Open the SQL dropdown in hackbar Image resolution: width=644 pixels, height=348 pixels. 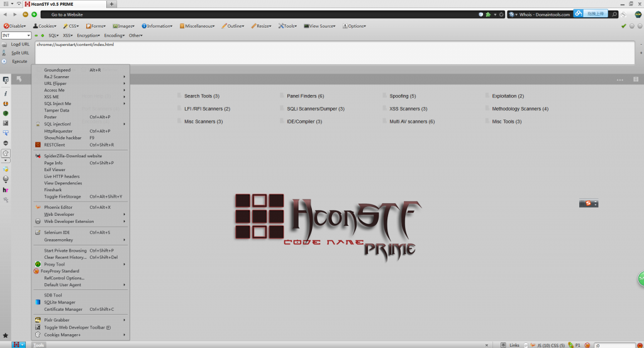pyautogui.click(x=53, y=35)
